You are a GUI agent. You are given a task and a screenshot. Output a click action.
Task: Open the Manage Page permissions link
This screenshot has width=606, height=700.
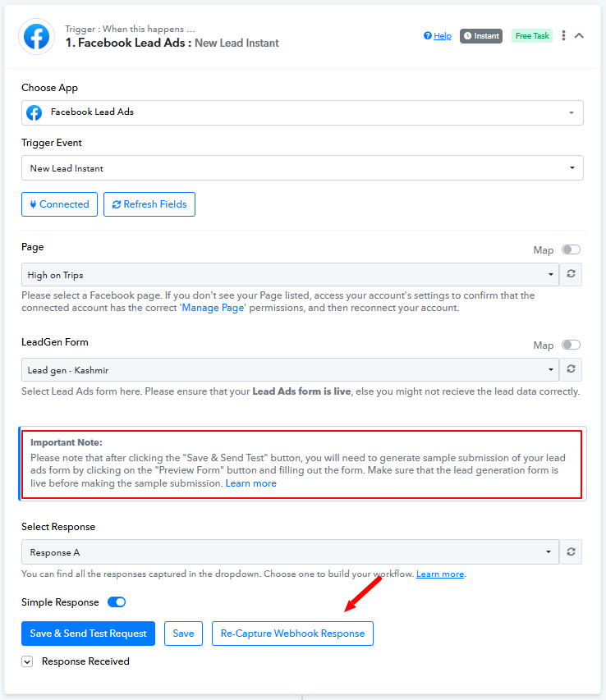tap(213, 308)
